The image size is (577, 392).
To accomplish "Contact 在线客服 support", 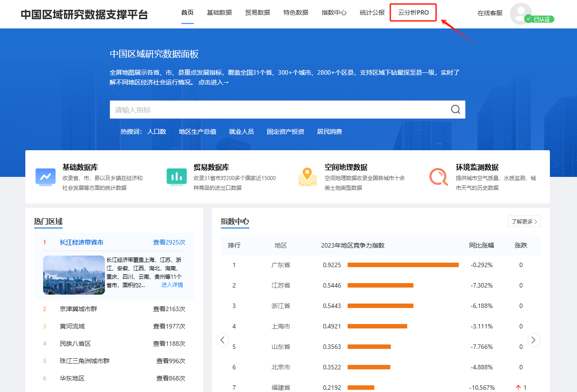I will pyautogui.click(x=490, y=13).
